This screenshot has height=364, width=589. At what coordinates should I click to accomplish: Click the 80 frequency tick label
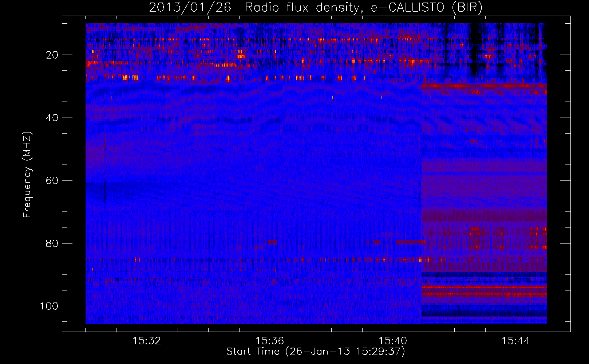(x=52, y=243)
